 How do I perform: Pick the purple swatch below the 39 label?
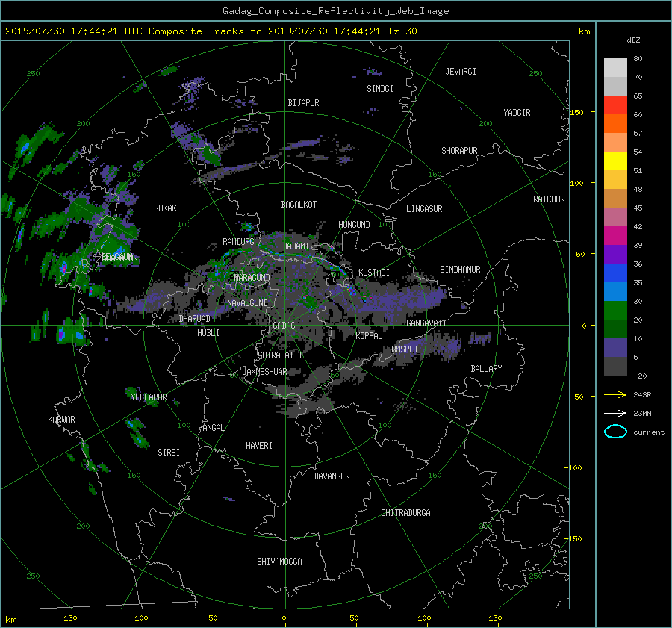pos(615,254)
